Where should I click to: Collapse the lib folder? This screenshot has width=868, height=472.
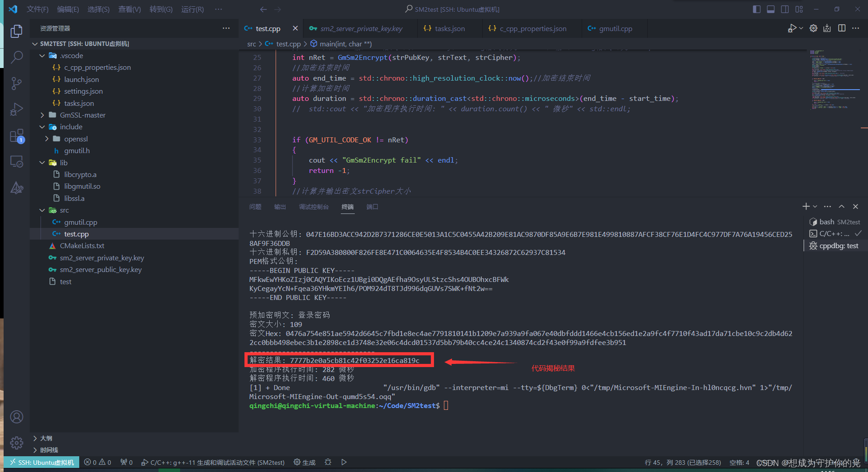point(42,163)
